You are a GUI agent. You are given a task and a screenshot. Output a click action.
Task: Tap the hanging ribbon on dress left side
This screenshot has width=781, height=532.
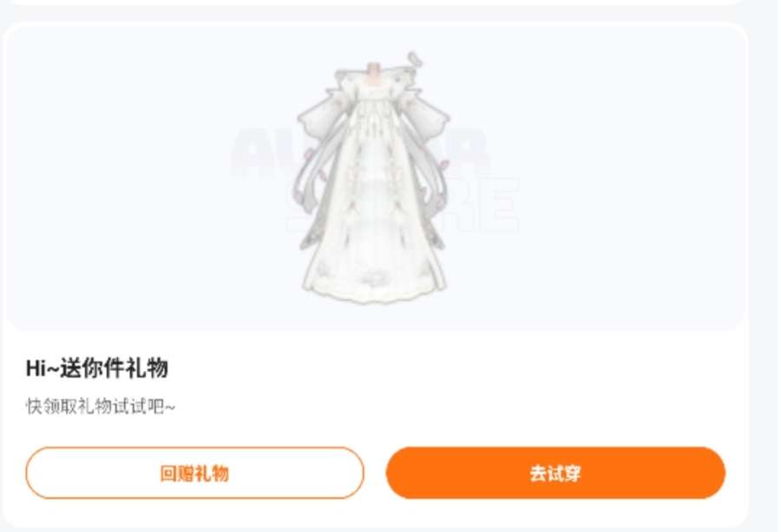pyautogui.click(x=310, y=200)
